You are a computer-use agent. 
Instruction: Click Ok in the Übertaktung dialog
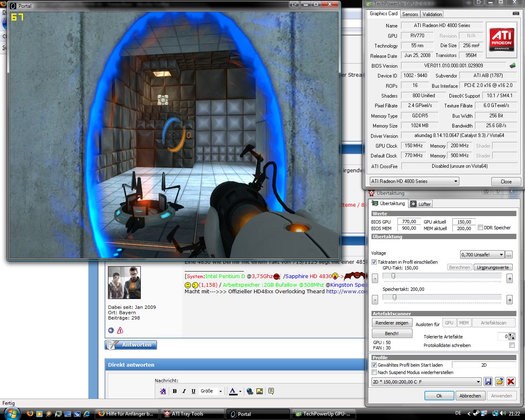[439, 396]
